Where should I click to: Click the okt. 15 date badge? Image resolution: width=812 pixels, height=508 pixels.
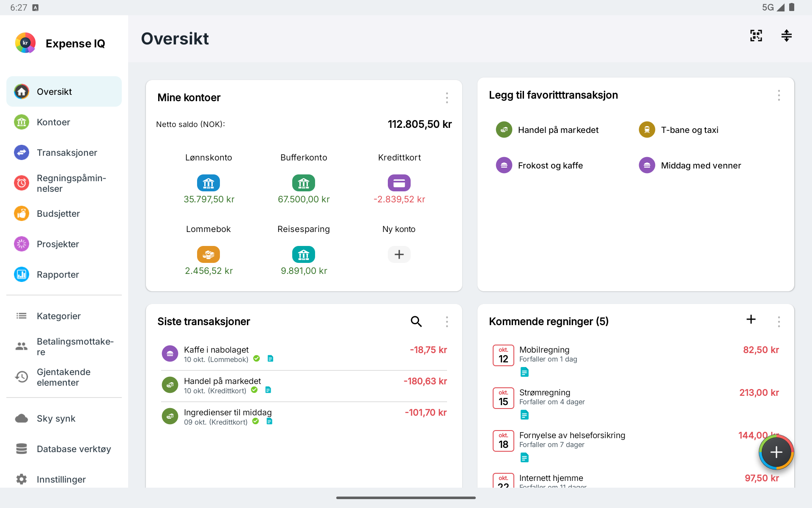[503, 398]
